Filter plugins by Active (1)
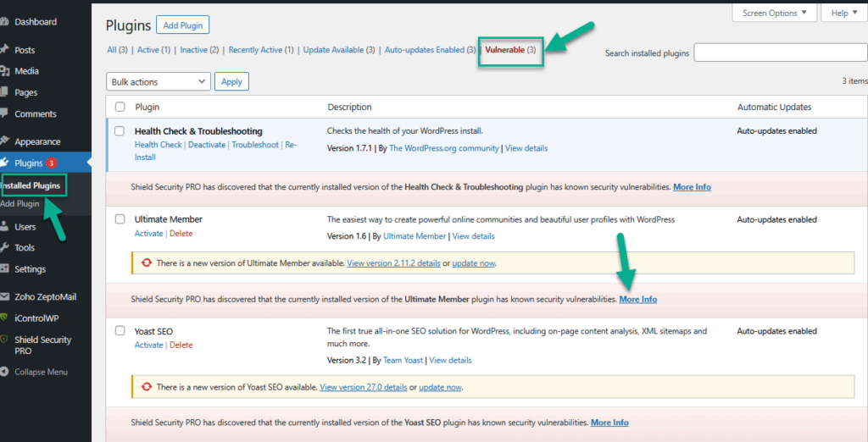 (154, 50)
